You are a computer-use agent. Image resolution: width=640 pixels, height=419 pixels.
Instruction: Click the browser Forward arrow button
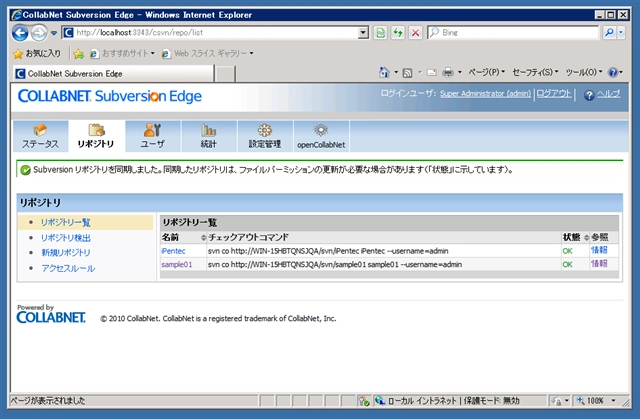[x=39, y=33]
